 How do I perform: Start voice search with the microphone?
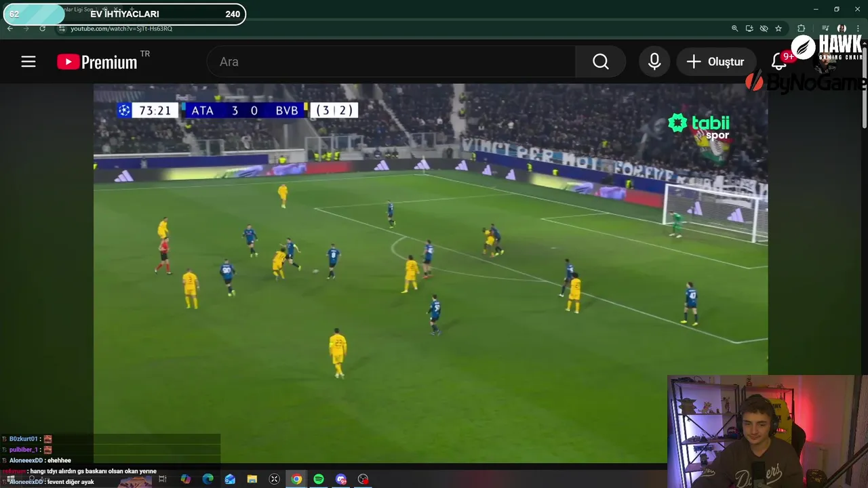point(654,62)
